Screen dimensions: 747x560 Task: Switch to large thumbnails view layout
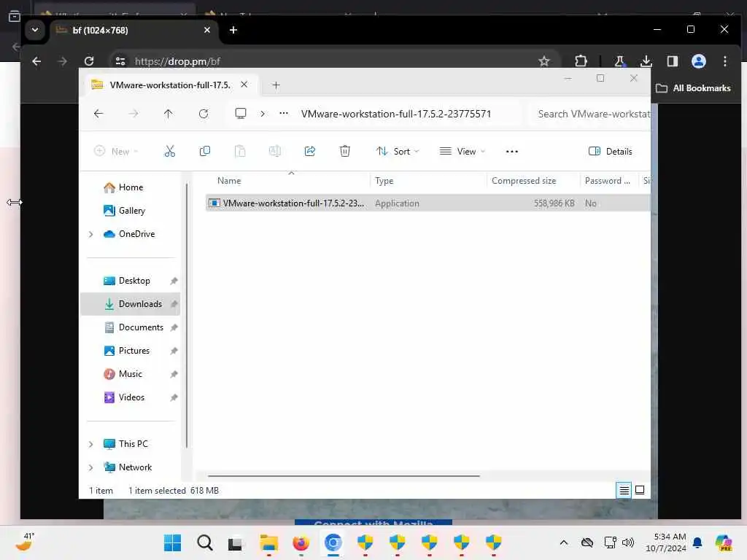640,490
